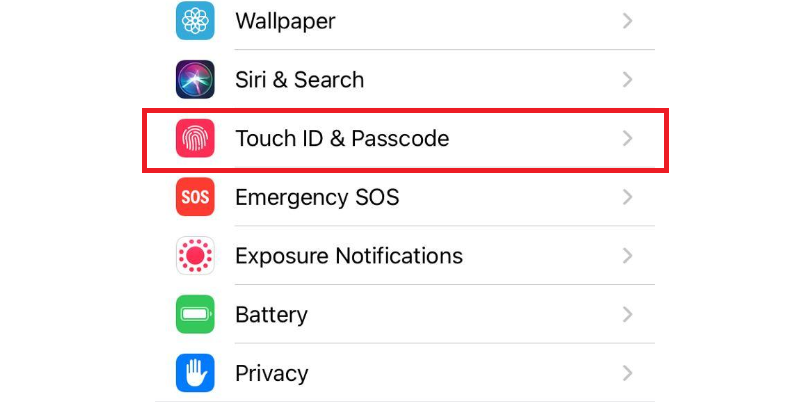The height and width of the screenshot is (402, 802).
Task: Click the Siri & Search chevron
Action: click(x=628, y=79)
